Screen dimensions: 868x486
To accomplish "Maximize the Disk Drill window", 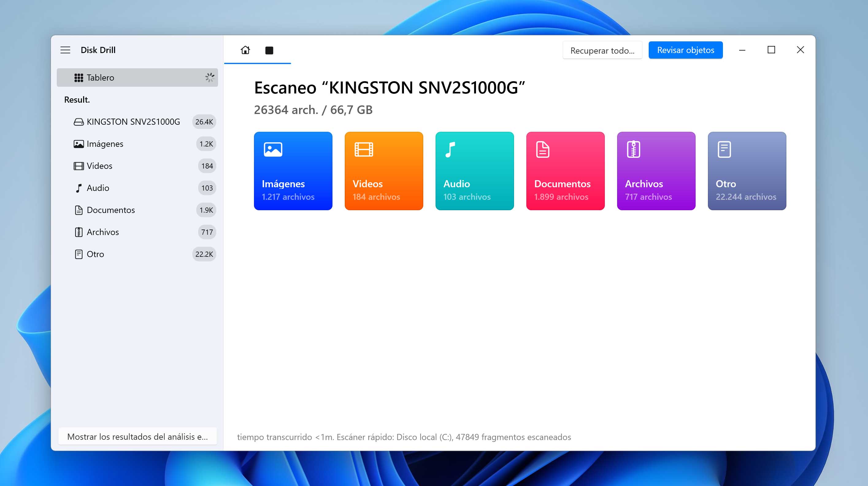I will click(771, 50).
